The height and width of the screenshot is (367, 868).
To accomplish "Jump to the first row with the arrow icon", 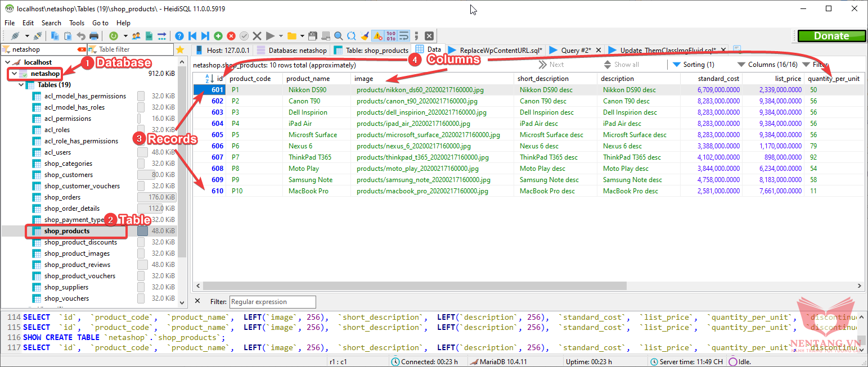I will click(192, 36).
